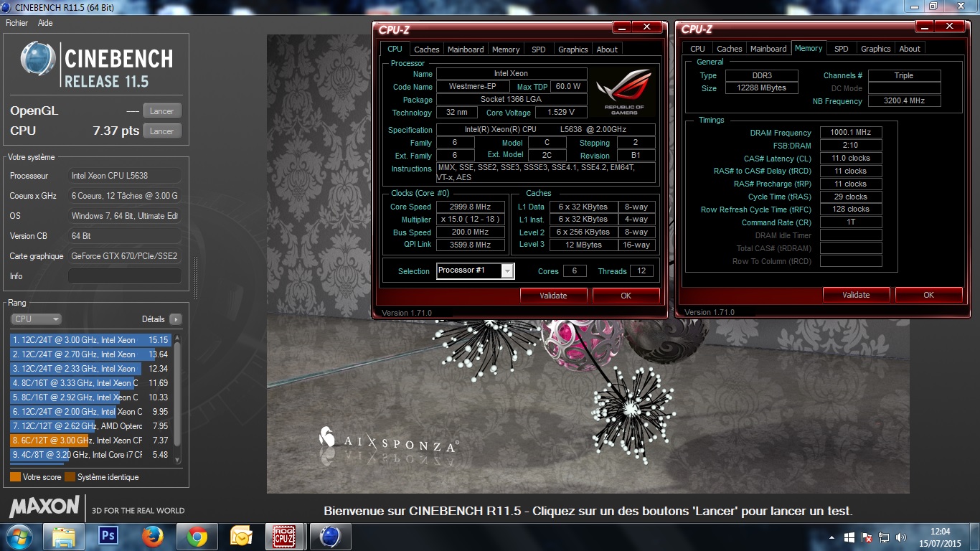
Task: Click Validate in left CPU-Z window
Action: pos(553,296)
